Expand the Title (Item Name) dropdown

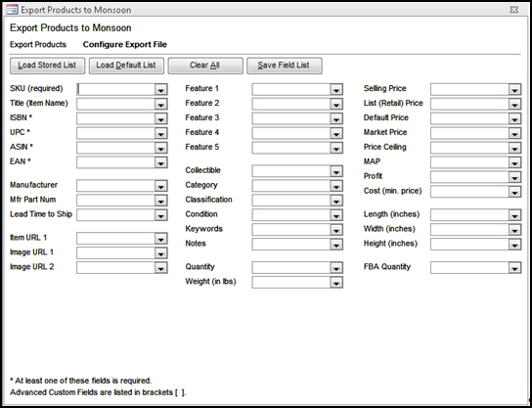pyautogui.click(x=160, y=105)
